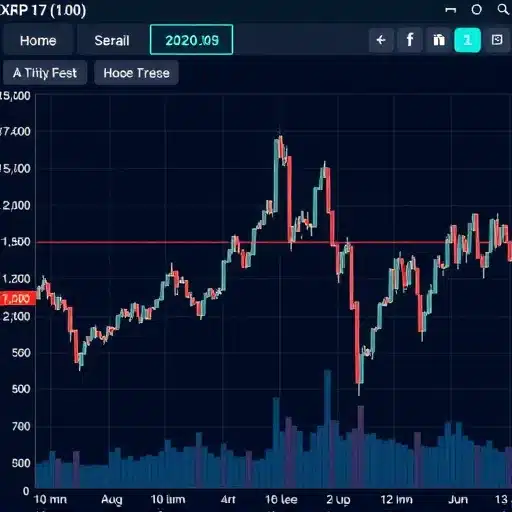Select the 'Aug' time axis label
This screenshot has height=512, width=512.
pyautogui.click(x=112, y=499)
